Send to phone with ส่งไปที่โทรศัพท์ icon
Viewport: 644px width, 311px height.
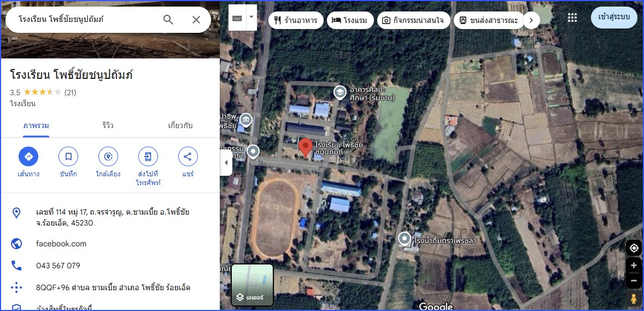pyautogui.click(x=148, y=157)
